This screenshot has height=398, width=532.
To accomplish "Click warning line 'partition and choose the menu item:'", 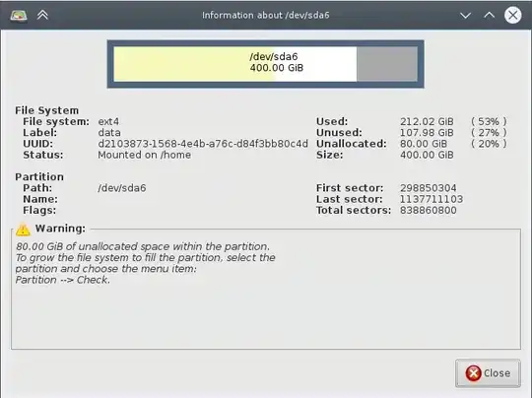I will tap(105, 269).
